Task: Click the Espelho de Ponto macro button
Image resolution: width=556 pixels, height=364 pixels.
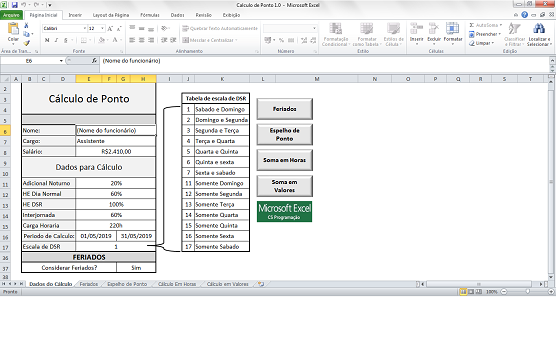Action: click(x=284, y=134)
